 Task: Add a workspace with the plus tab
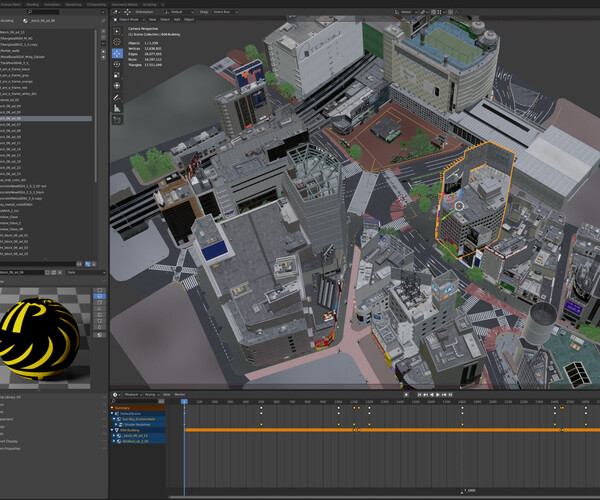pyautogui.click(x=163, y=5)
